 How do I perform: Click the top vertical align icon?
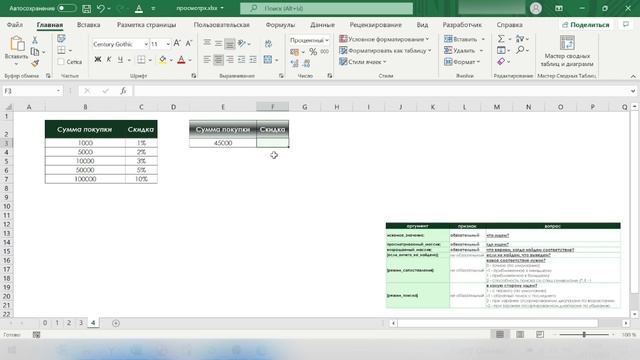coord(207,43)
